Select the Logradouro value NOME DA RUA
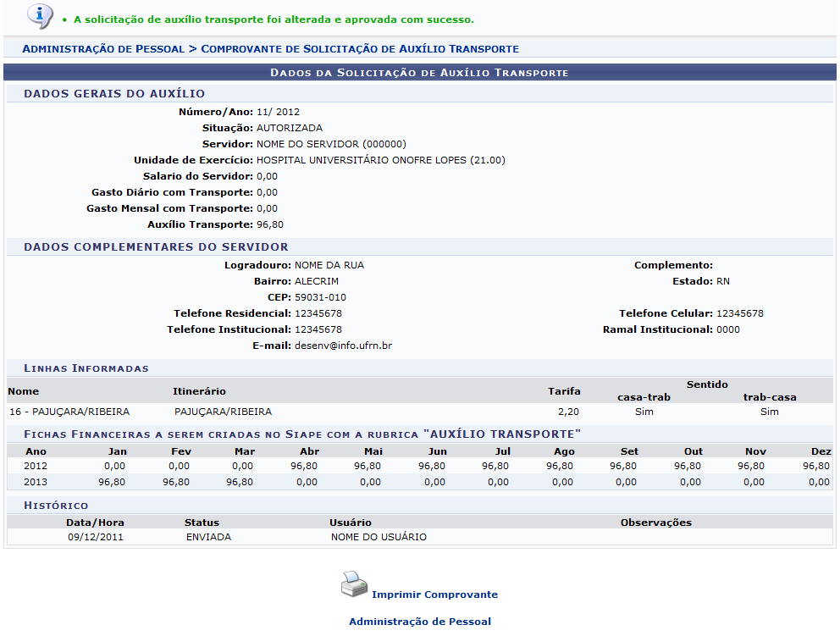 click(329, 265)
